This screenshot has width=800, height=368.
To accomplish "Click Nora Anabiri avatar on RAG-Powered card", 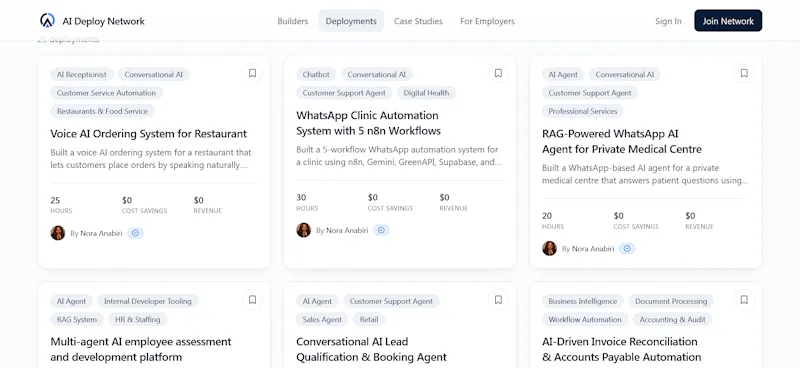I will (549, 249).
